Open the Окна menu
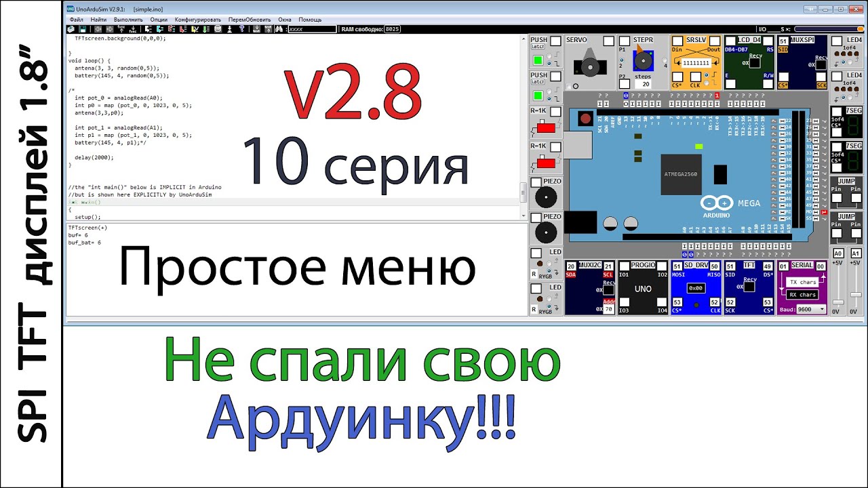 (x=285, y=20)
